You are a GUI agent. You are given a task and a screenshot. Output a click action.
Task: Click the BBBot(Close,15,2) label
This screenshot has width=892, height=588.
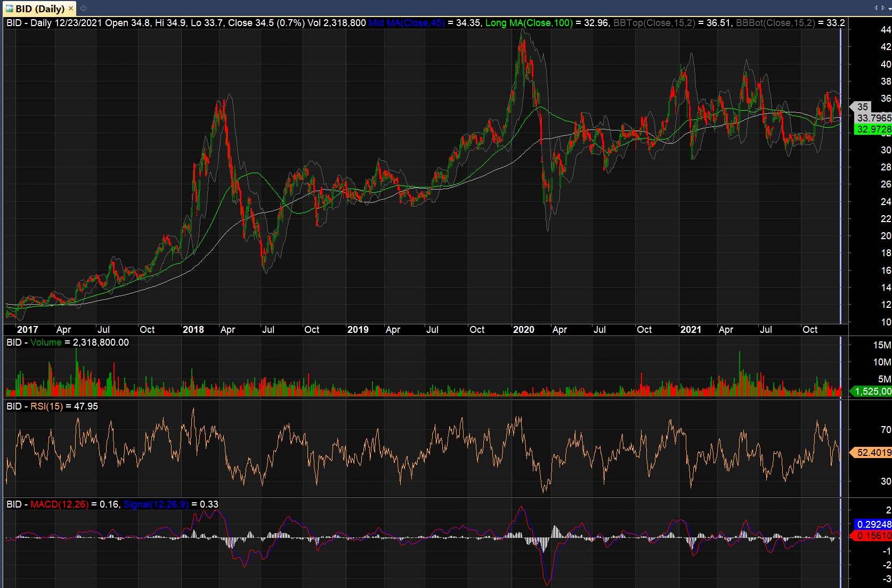point(775,23)
